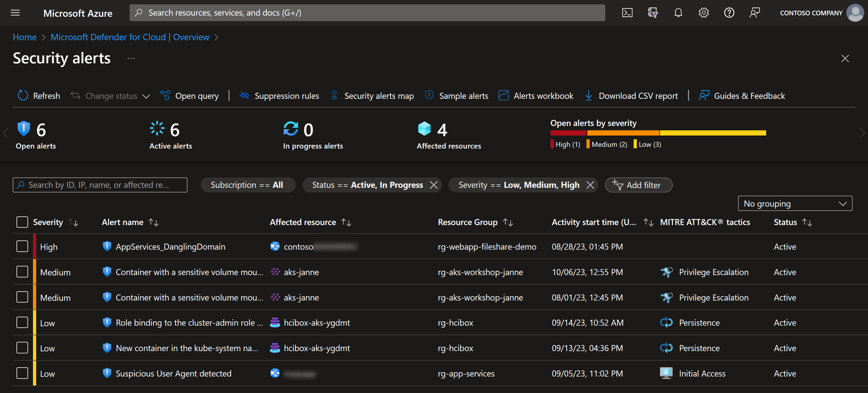
Task: Remove the Severity filter
Action: (590, 185)
